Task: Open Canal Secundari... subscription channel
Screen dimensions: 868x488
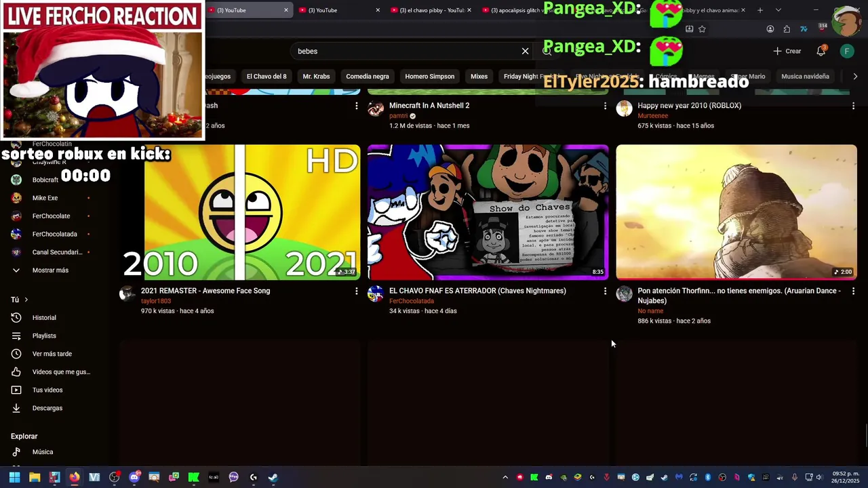Action: pos(57,252)
